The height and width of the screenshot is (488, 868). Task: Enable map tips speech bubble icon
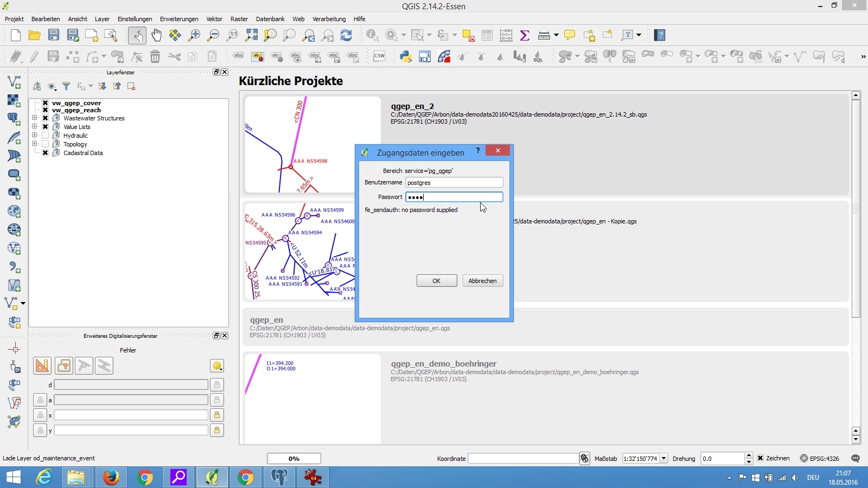click(570, 35)
